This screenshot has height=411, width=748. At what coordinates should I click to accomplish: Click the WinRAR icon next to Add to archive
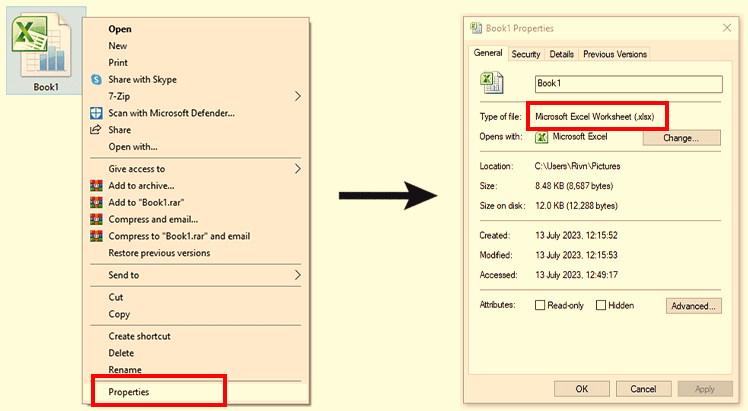coord(97,185)
